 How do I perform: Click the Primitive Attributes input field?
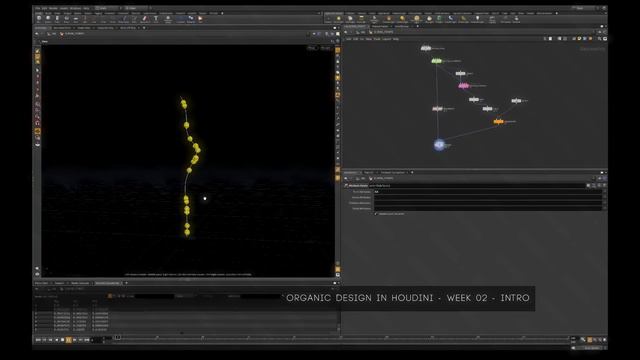tap(488, 203)
